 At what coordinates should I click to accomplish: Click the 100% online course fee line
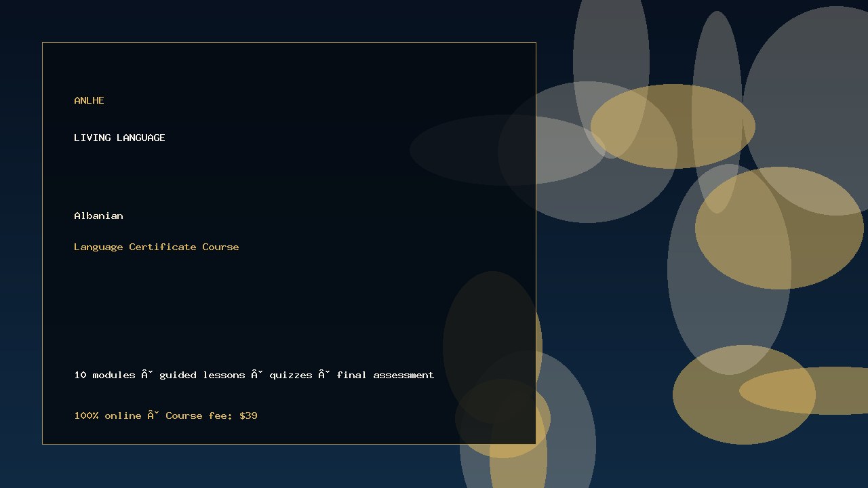coord(165,415)
